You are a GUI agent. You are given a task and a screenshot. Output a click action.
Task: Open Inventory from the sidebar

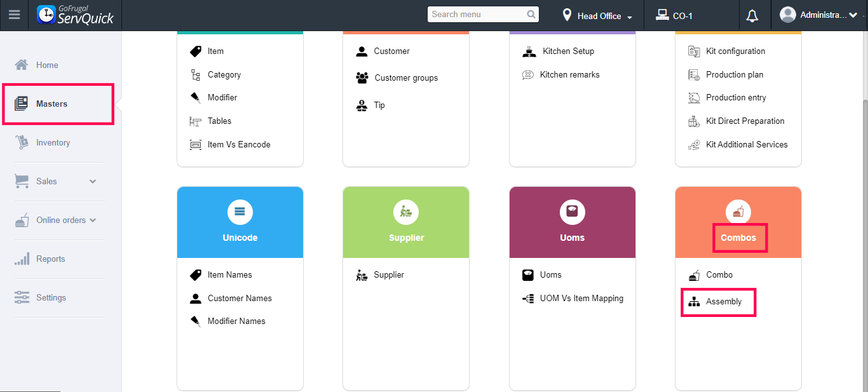(53, 143)
